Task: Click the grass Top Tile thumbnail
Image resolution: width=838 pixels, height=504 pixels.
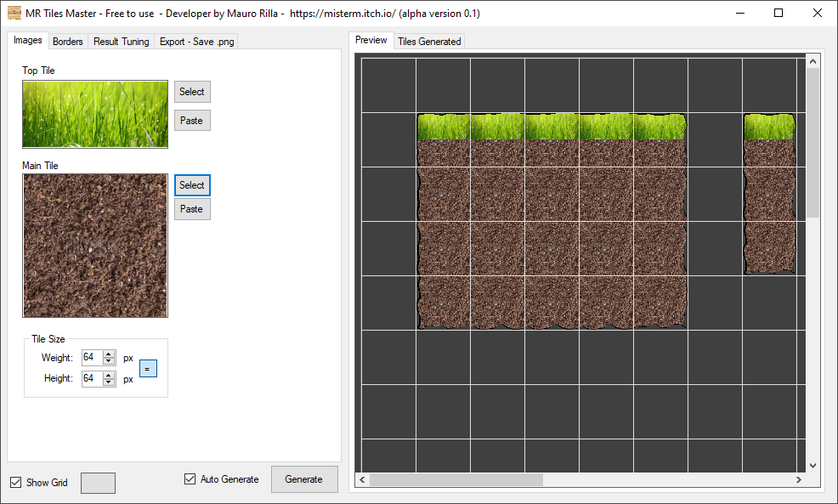Action: tap(94, 114)
